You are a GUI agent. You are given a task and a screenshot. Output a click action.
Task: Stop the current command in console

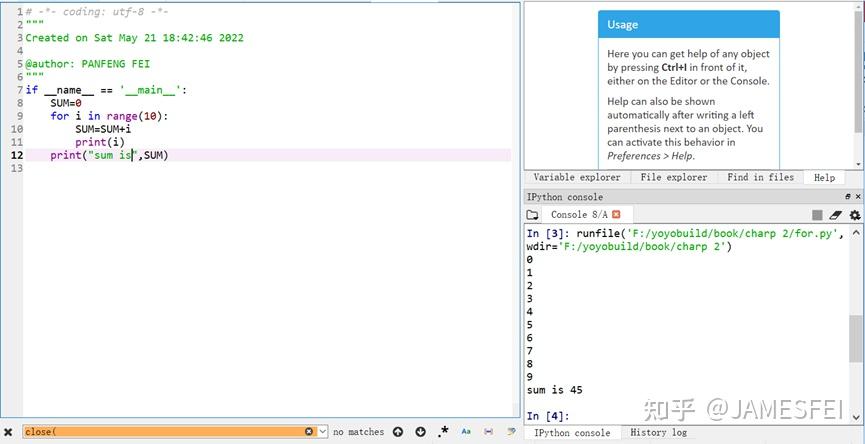click(817, 215)
